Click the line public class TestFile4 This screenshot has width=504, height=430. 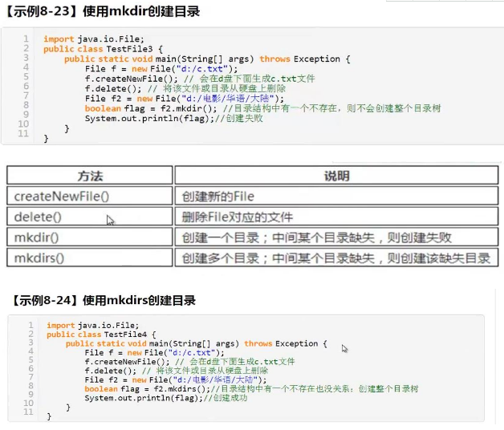(x=101, y=335)
